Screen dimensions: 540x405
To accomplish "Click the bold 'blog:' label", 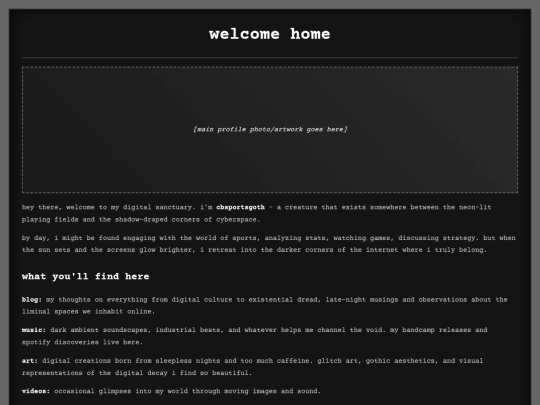I will 31,300.
